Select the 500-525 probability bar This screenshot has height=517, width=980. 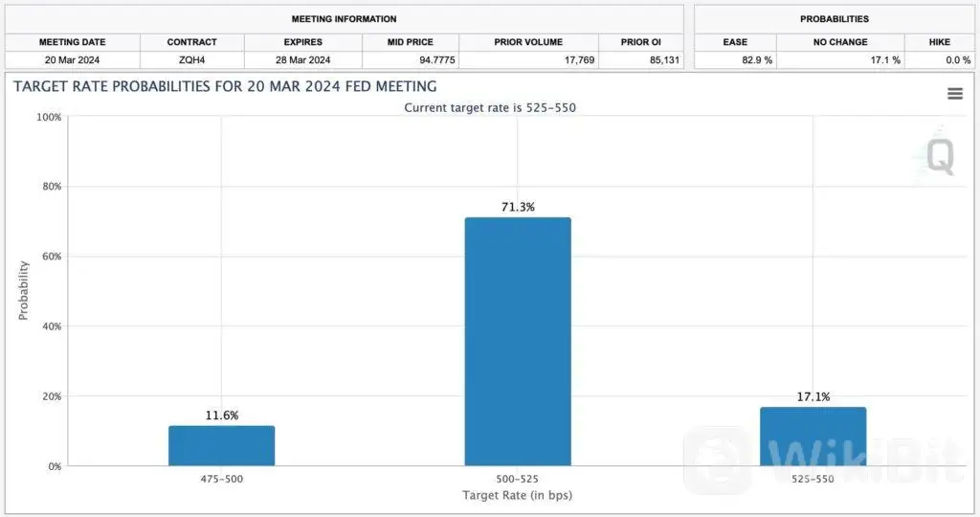(518, 342)
